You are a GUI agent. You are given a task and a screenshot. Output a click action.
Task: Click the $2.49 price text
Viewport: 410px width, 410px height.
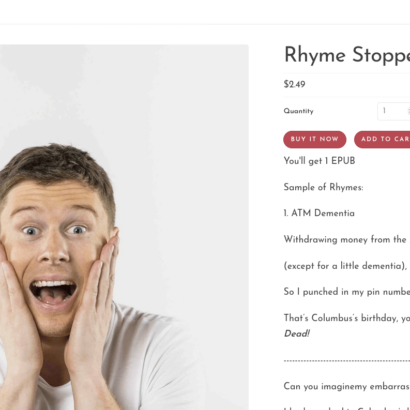[x=294, y=84]
